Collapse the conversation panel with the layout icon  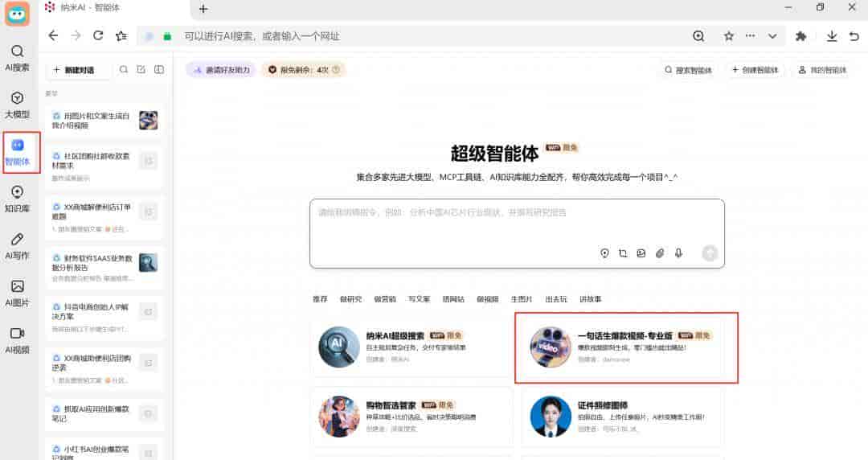pos(159,69)
